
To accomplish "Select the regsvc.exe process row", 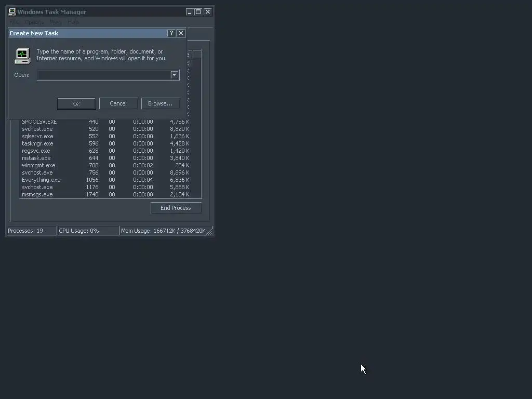I will [106, 151].
